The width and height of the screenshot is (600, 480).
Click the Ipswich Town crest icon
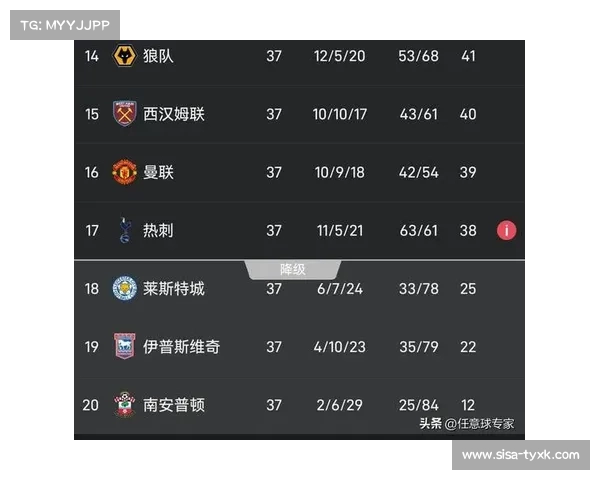point(124,346)
